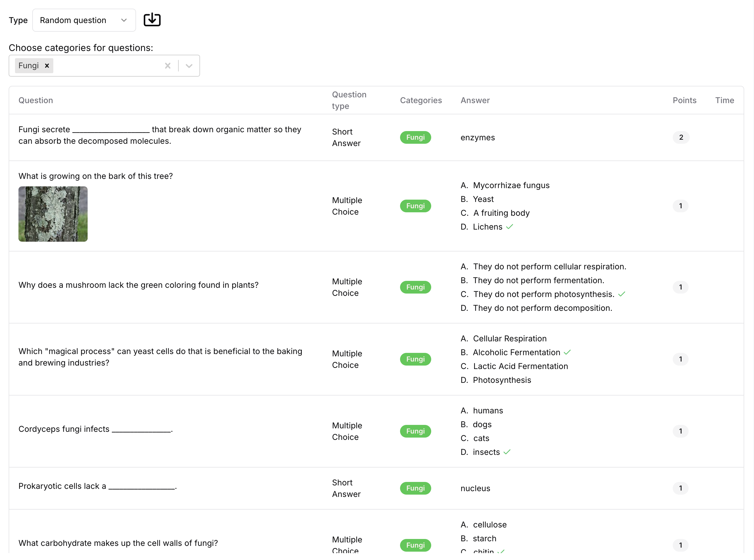Click the green checkmark beside Lichens
Image resolution: width=754 pixels, height=560 pixels.
coord(510,227)
